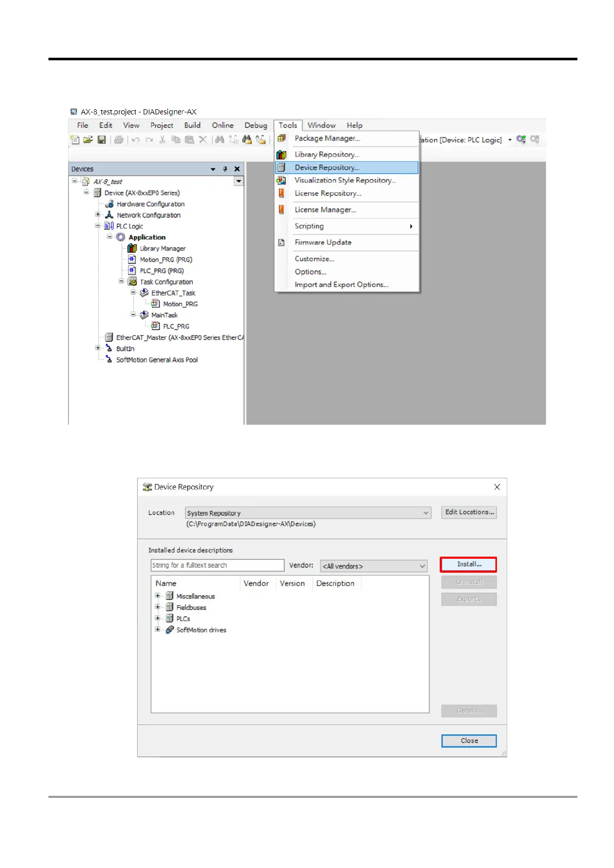Click the Paste toolbar icon

tap(189, 140)
